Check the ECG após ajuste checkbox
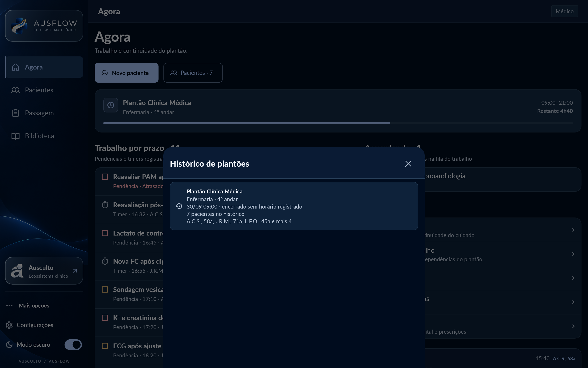588x368 pixels. point(105,346)
